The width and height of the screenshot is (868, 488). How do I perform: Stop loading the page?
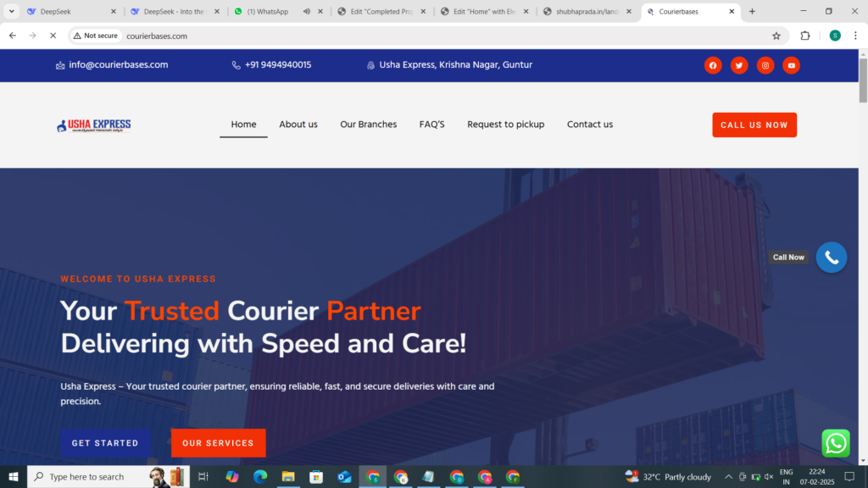click(53, 36)
